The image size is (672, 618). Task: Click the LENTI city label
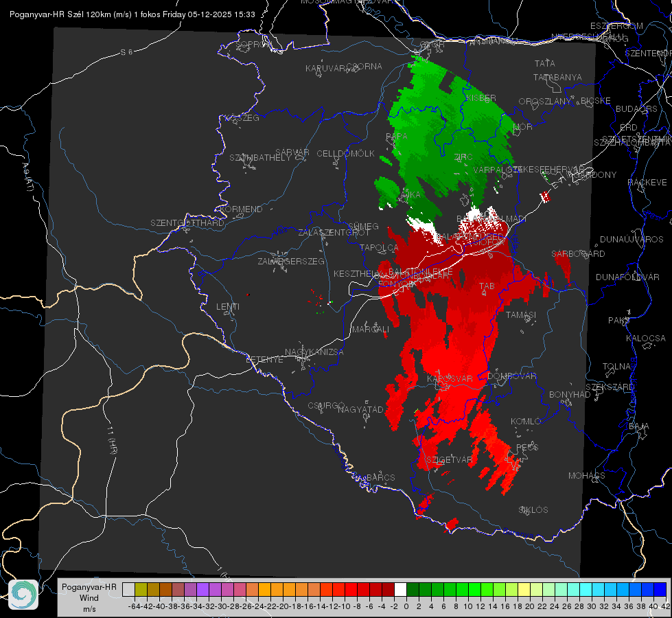tap(228, 307)
